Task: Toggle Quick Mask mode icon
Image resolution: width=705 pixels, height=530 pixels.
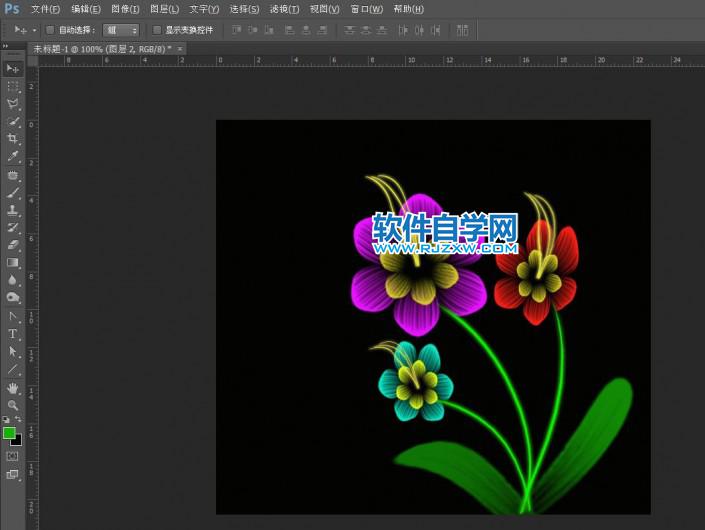Action: [x=12, y=456]
